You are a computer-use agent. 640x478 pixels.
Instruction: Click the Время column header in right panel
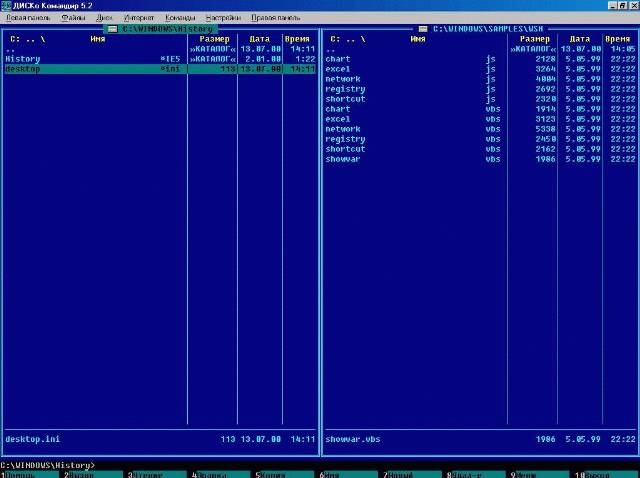[618, 39]
